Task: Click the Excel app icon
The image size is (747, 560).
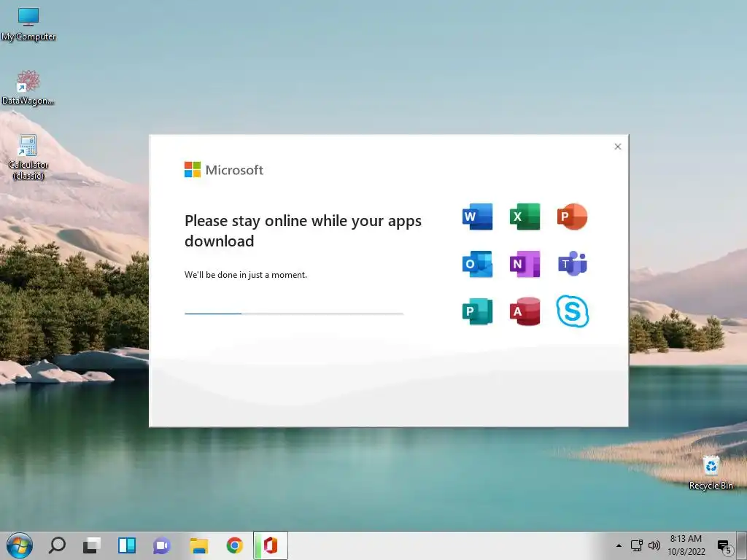Action: coord(525,217)
